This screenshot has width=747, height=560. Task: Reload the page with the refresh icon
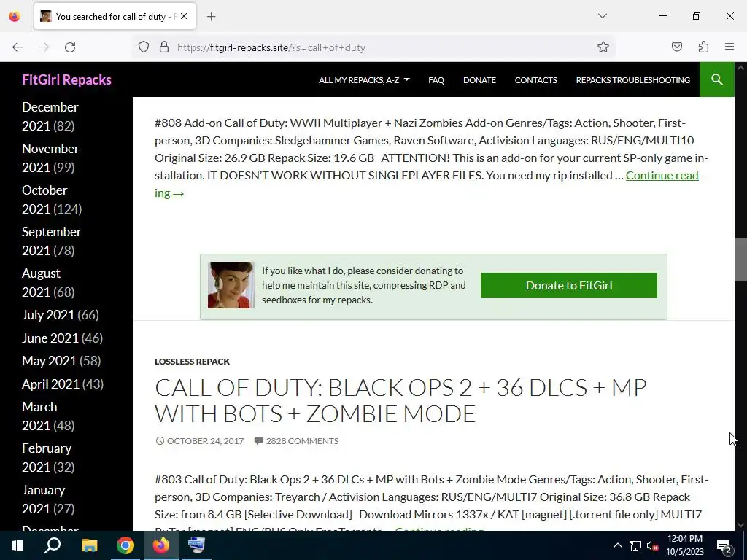(70, 47)
